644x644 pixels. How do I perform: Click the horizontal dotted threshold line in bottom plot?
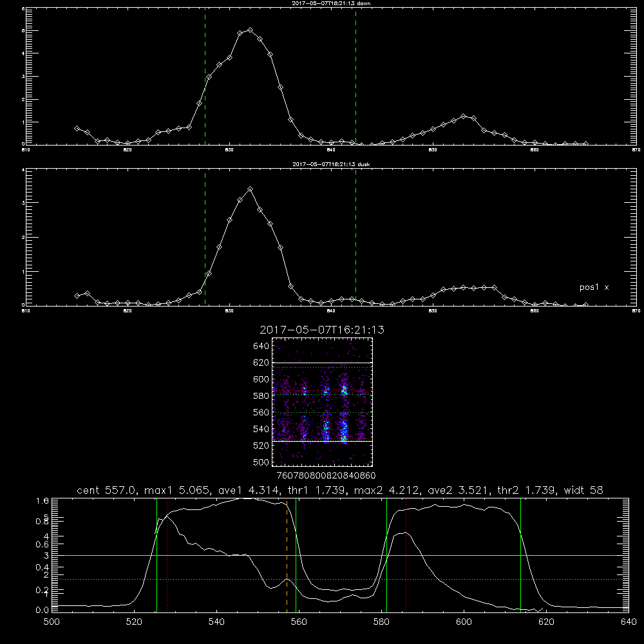pyautogui.click(x=340, y=580)
